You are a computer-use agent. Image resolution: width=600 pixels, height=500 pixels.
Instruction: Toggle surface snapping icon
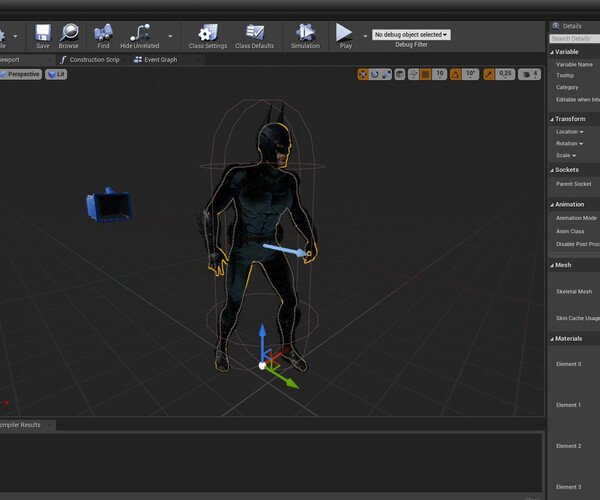[x=413, y=74]
